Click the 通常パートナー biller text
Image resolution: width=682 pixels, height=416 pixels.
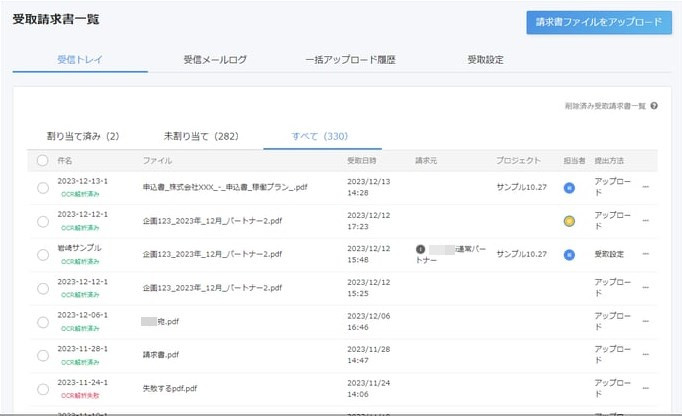451,255
